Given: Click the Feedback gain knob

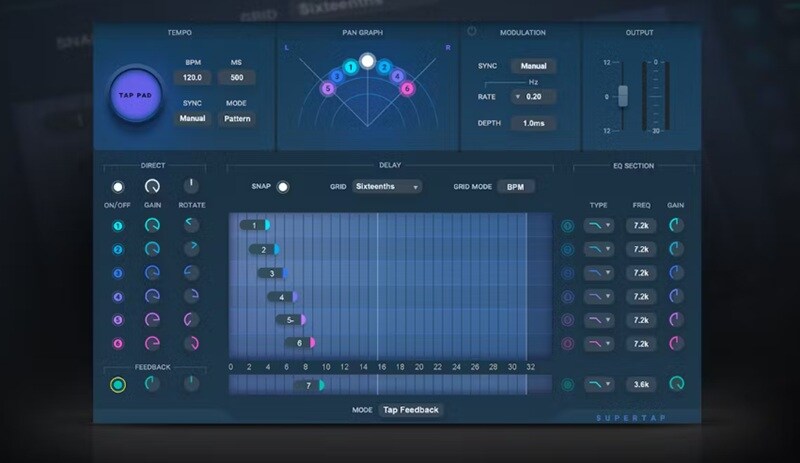Looking at the screenshot, I should point(152,383).
